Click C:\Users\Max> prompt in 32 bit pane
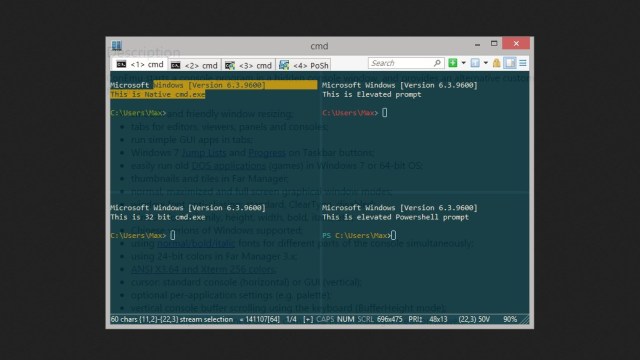Viewport: 640px width, 360px height. pos(138,236)
